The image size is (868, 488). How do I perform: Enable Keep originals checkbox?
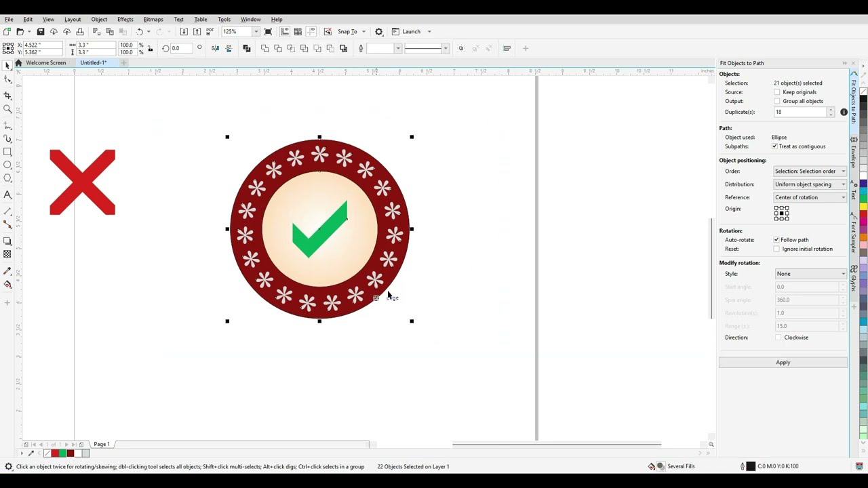pyautogui.click(x=777, y=92)
